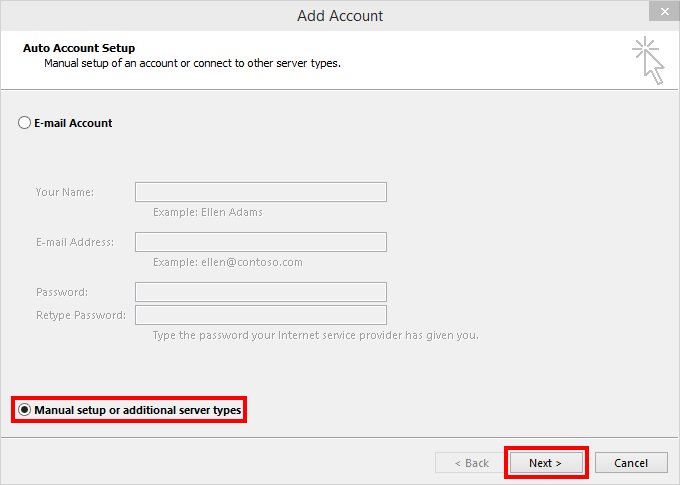The width and height of the screenshot is (680, 485).
Task: Click the sparkle cursor icon in header
Action: coord(648,60)
